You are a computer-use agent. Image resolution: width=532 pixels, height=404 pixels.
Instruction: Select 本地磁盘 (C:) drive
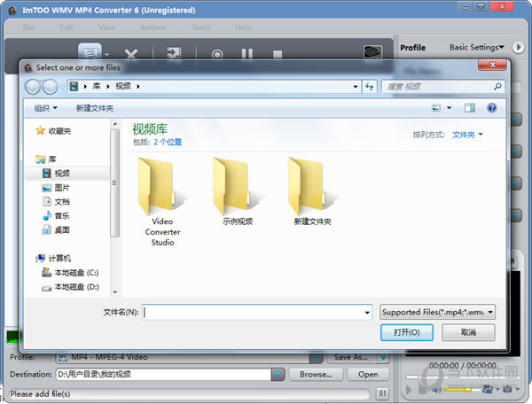pos(70,273)
